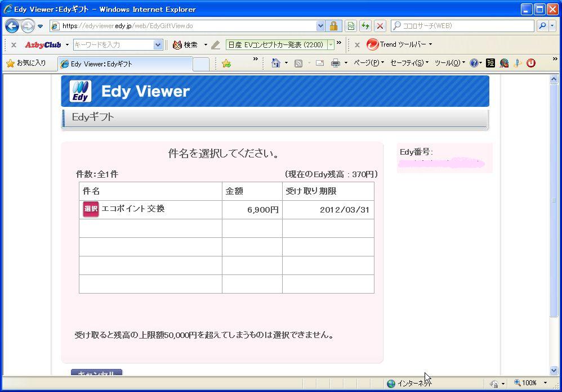Click the black 短 icon in command bar

pos(490,63)
